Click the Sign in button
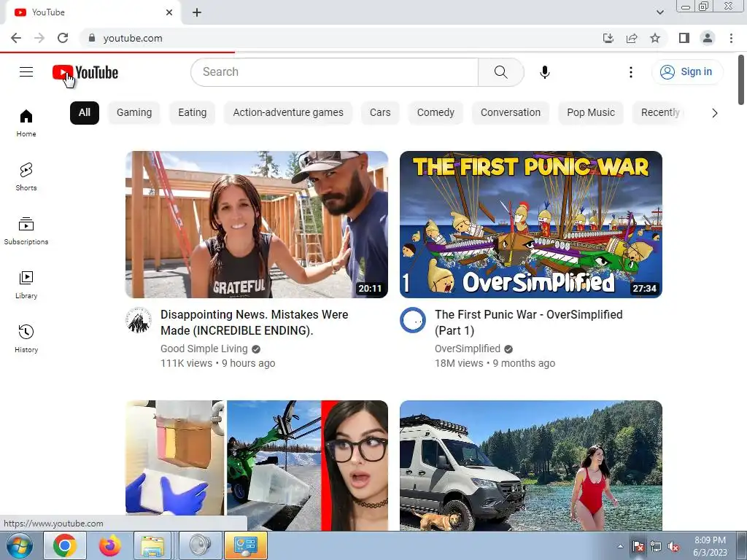747x560 pixels. pos(686,72)
